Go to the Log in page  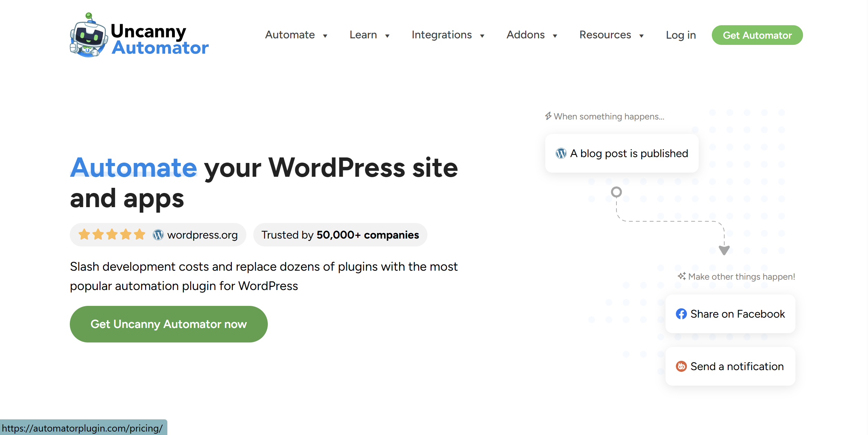click(681, 35)
